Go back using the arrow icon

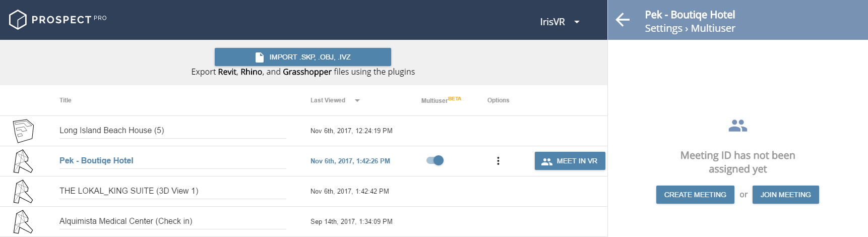(623, 20)
